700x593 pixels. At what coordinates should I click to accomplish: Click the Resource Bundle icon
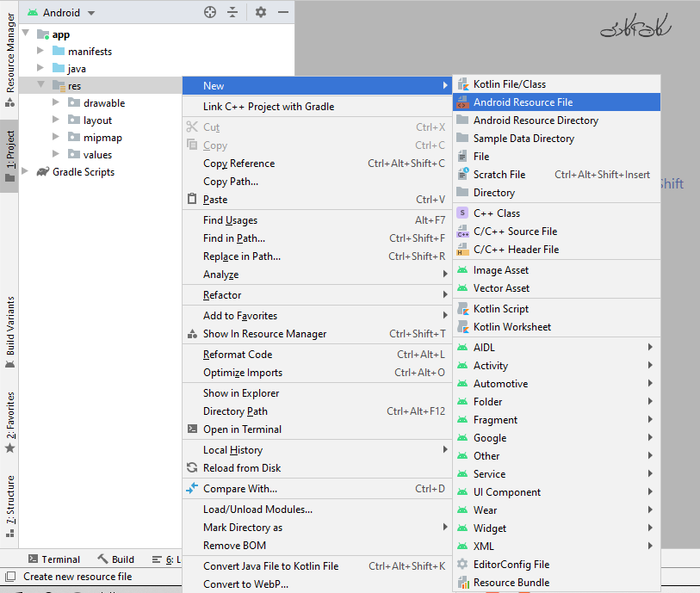(x=463, y=583)
